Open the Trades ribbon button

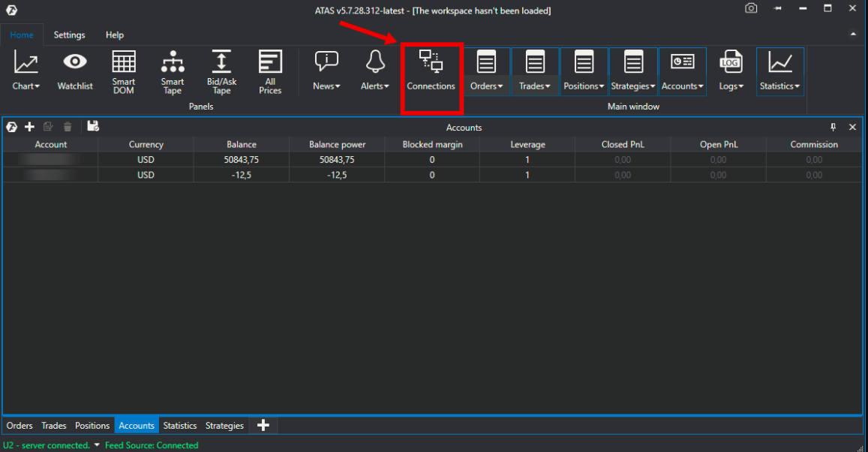[x=535, y=71]
